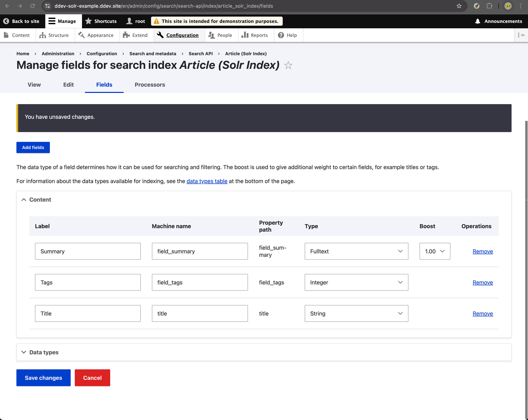Image resolution: width=528 pixels, height=420 pixels.
Task: Click the Back to site arrow icon
Action: coord(6,21)
